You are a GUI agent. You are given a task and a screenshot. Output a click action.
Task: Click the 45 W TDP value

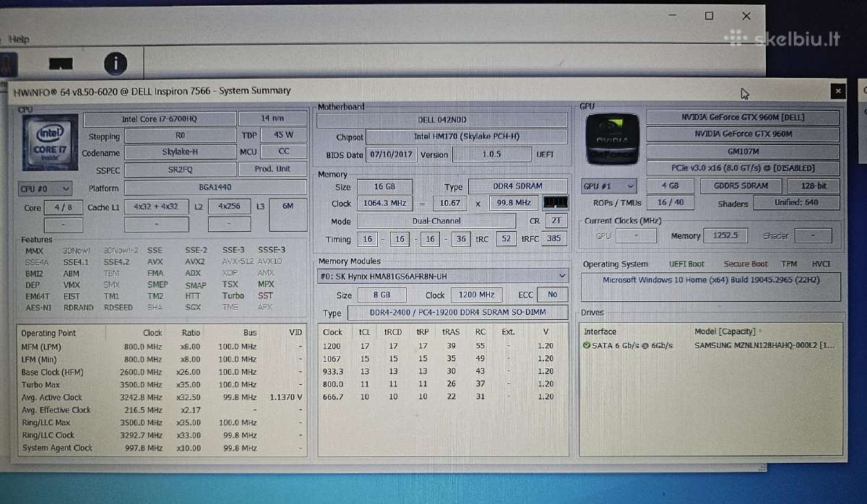pyautogui.click(x=283, y=135)
